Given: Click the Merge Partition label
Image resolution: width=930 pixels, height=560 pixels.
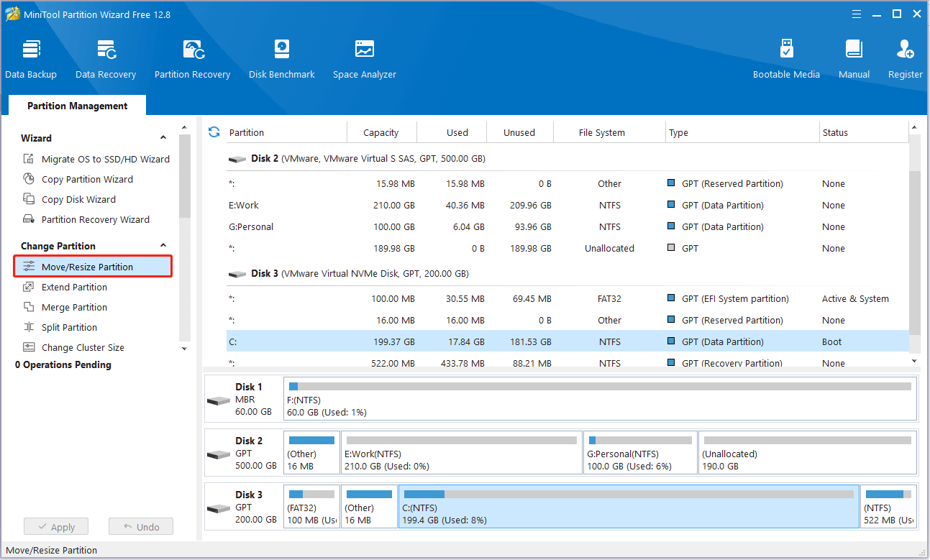Looking at the screenshot, I should pyautogui.click(x=74, y=307).
